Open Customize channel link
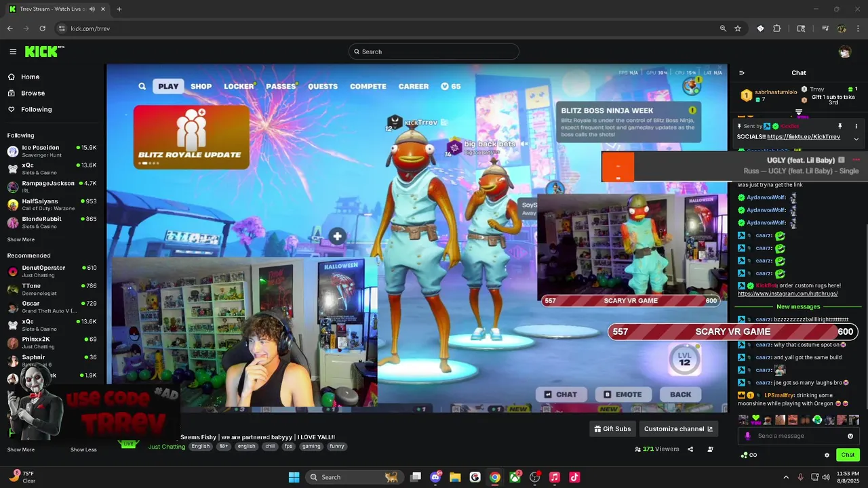 point(678,428)
